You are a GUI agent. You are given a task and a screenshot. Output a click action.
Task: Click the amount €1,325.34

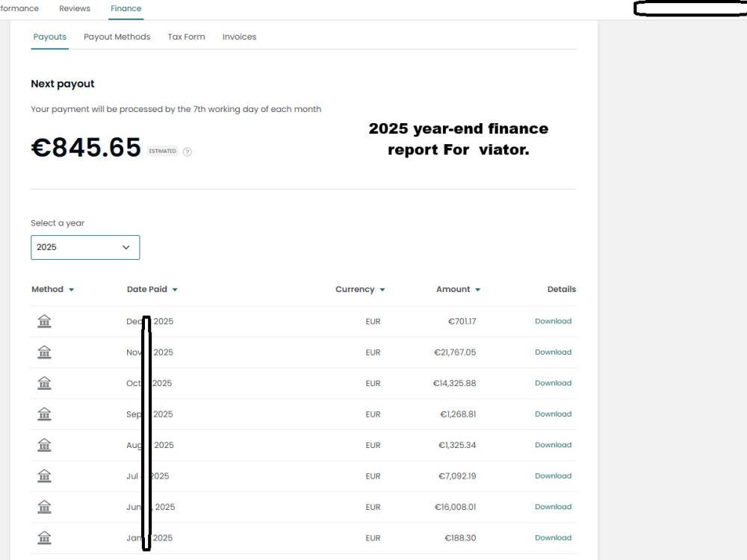tap(457, 445)
